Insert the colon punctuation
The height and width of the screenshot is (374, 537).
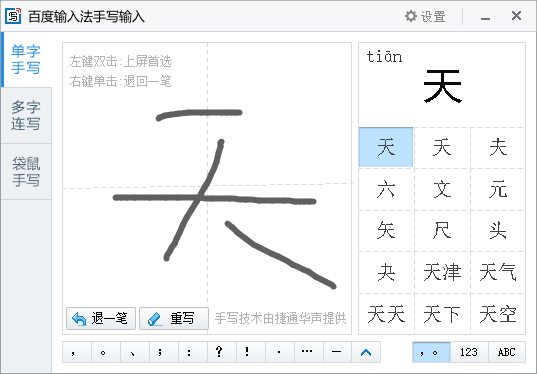pyautogui.click(x=193, y=352)
